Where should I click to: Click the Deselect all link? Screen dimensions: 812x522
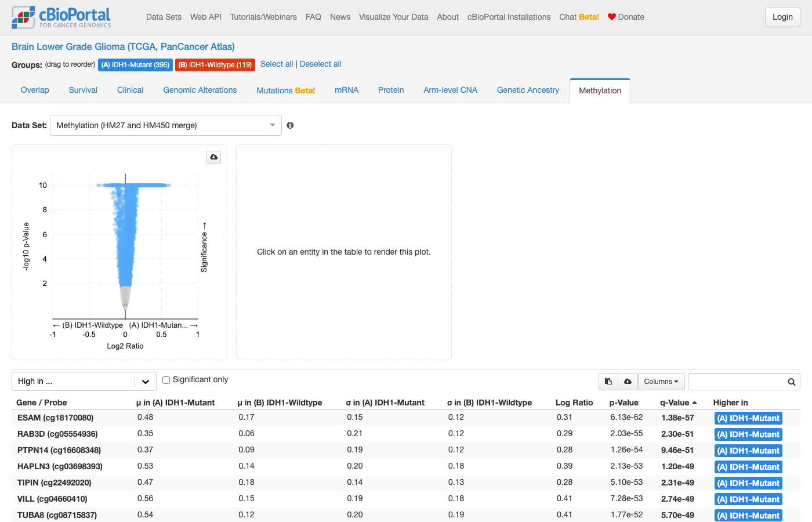pyautogui.click(x=320, y=64)
